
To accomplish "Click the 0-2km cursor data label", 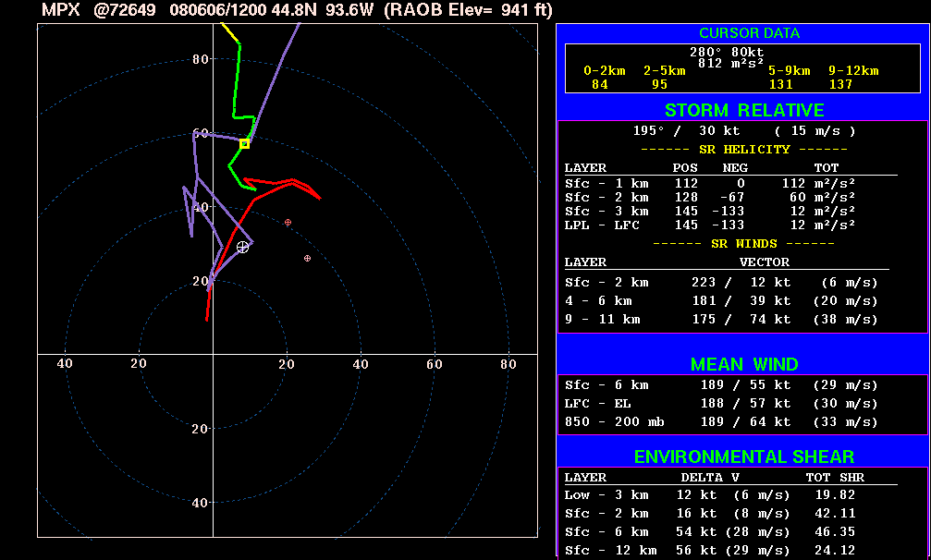I will click(606, 71).
